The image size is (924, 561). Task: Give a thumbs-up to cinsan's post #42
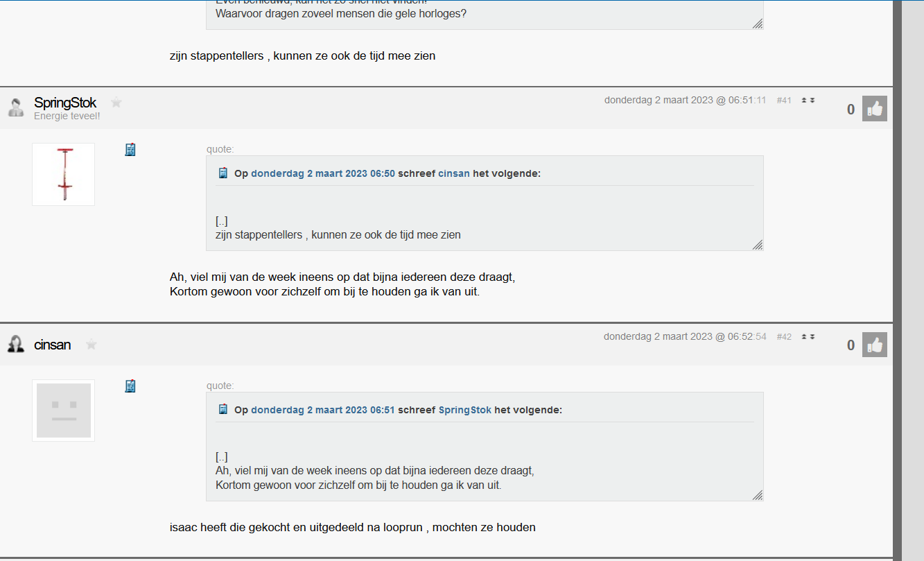point(874,345)
